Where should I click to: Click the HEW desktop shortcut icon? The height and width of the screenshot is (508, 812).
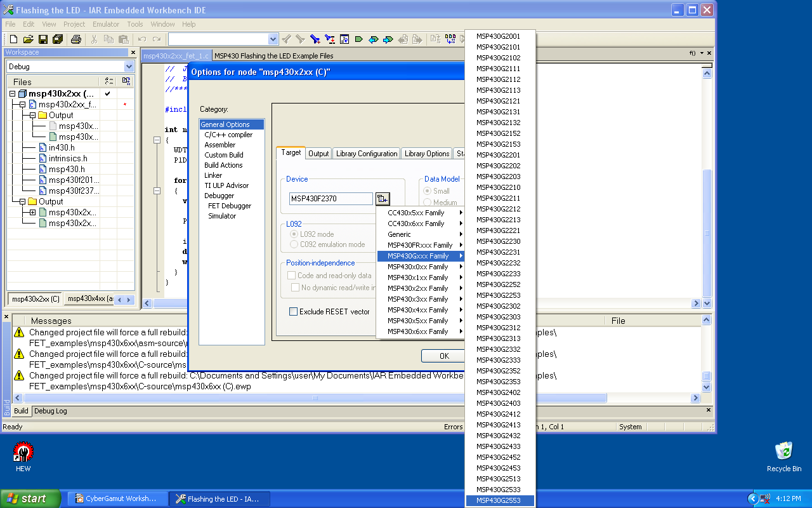tap(23, 458)
